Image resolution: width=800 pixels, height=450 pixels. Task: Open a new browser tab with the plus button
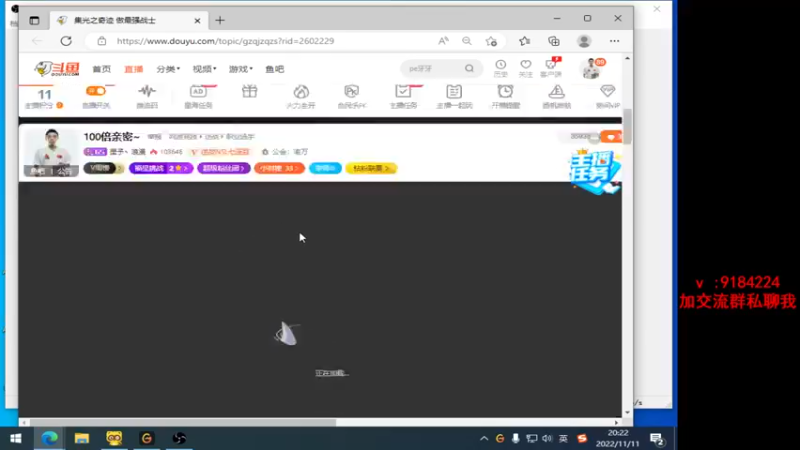pos(220,20)
